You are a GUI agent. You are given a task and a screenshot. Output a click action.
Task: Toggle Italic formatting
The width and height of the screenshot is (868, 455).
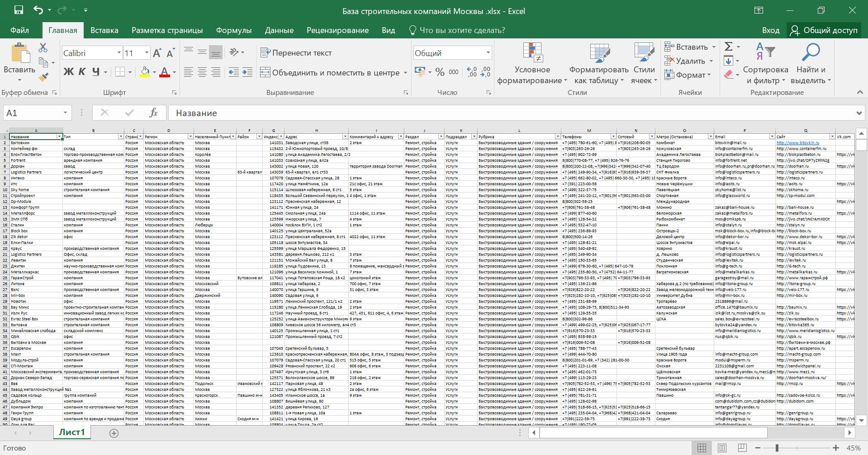(x=82, y=72)
